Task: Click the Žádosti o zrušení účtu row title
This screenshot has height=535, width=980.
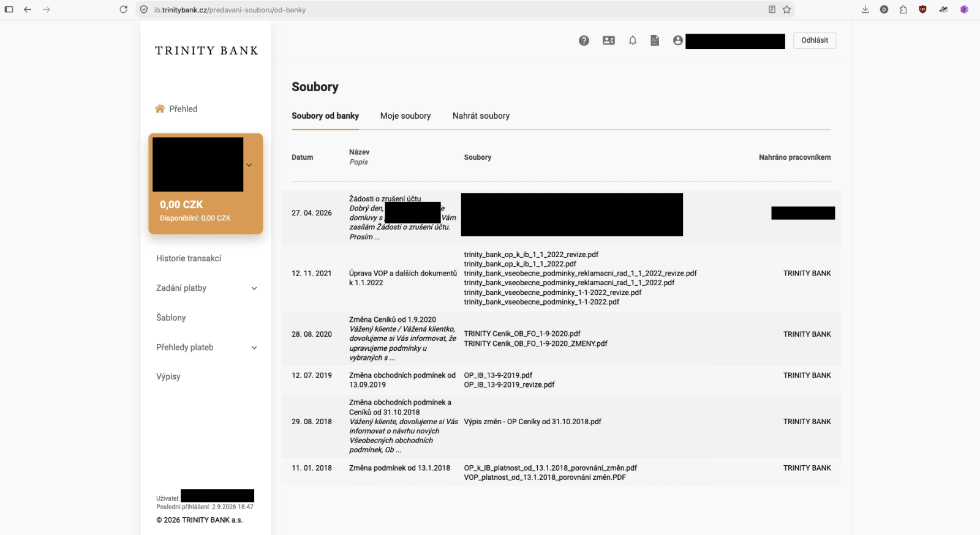Action: click(385, 199)
